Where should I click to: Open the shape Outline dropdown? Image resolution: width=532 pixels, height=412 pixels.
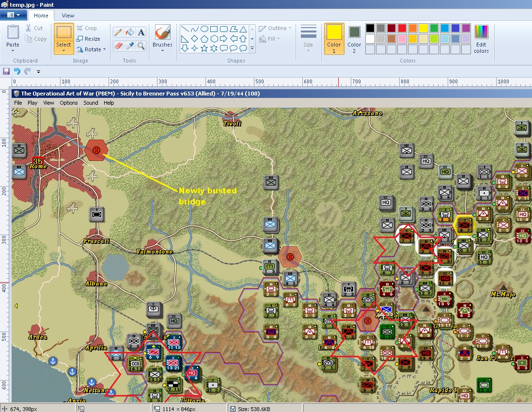pyautogui.click(x=275, y=29)
